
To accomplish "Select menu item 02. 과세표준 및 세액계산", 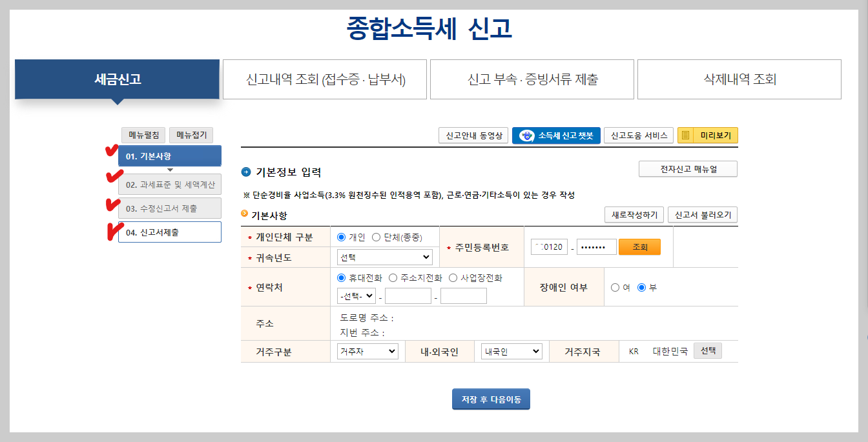I will coord(169,185).
